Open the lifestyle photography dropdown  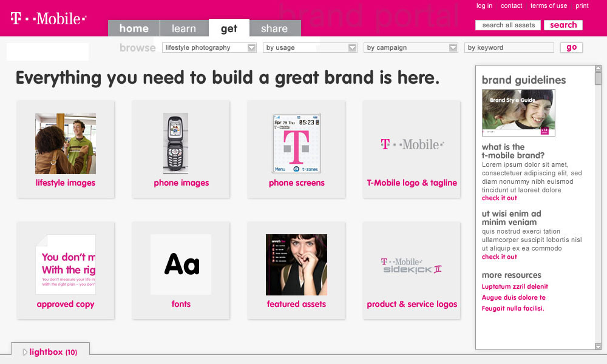tap(209, 47)
